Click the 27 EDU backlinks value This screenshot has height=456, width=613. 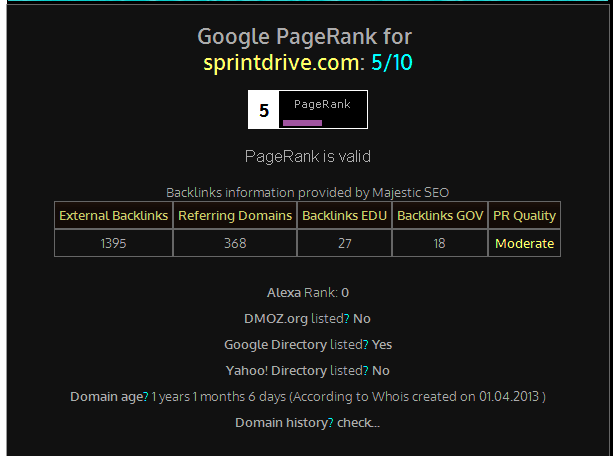(344, 244)
